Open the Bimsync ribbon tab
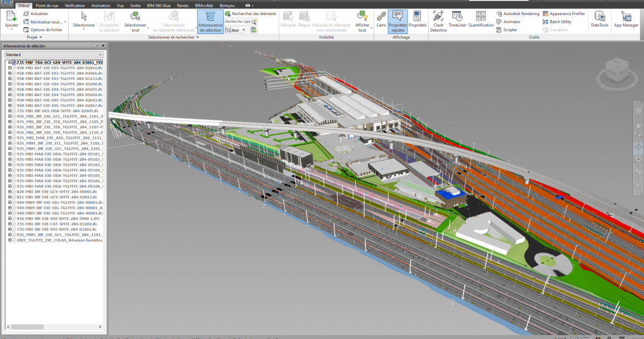644x339 pixels. [x=227, y=6]
